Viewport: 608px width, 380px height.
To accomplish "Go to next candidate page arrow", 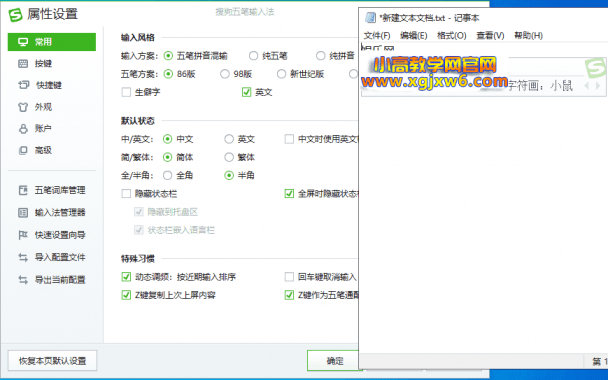I will tap(598, 86).
